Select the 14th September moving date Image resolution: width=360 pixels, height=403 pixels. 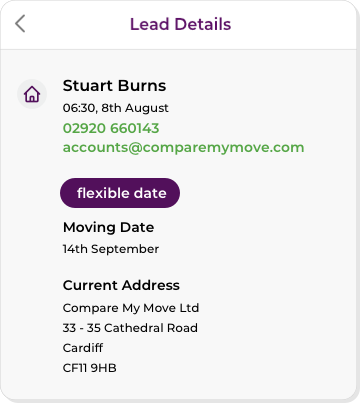point(111,249)
